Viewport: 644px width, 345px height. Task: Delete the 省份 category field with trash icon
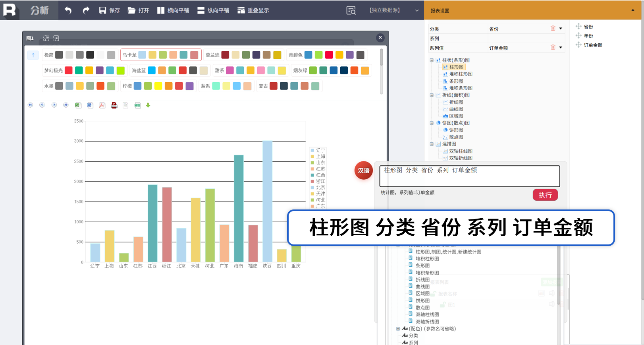553,28
